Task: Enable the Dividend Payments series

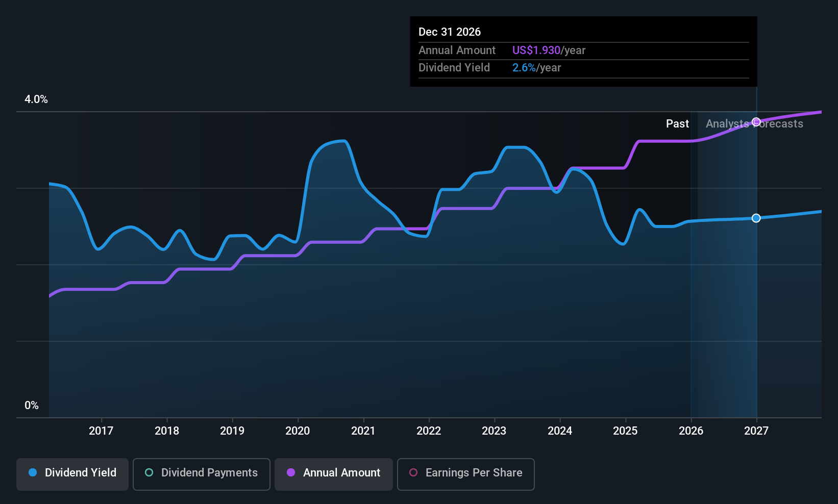Action: pos(201,474)
